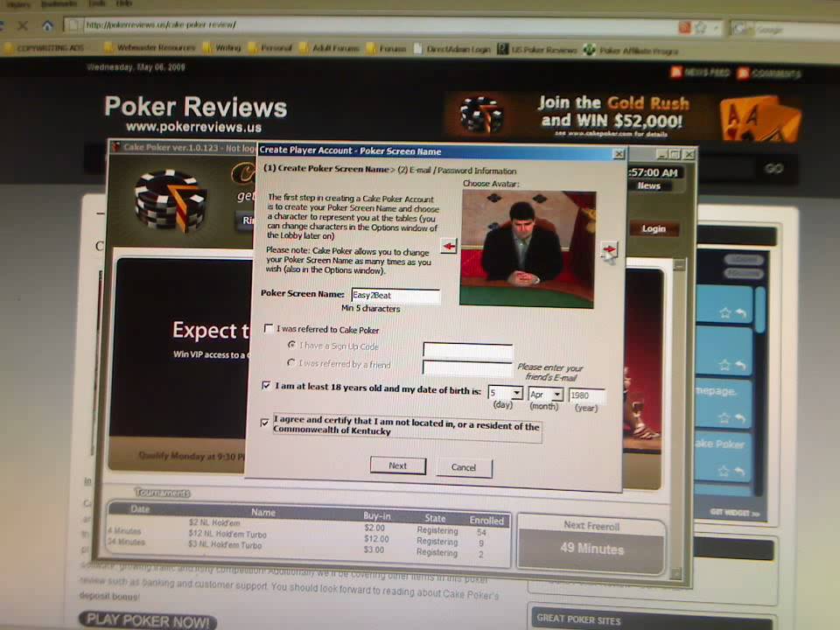Image resolution: width=840 pixels, height=630 pixels.
Task: Click the $3 NL Hold'em Turbo tournament row
Action: tap(309, 547)
